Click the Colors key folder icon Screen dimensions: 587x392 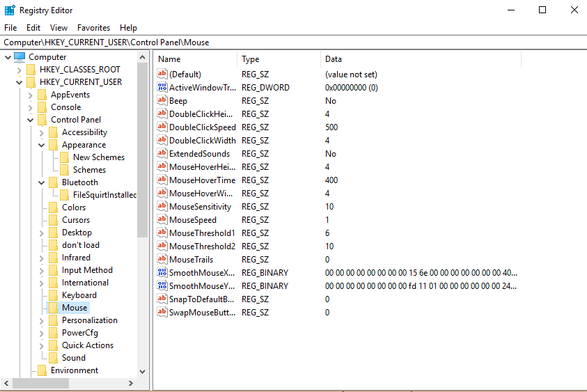click(x=53, y=207)
